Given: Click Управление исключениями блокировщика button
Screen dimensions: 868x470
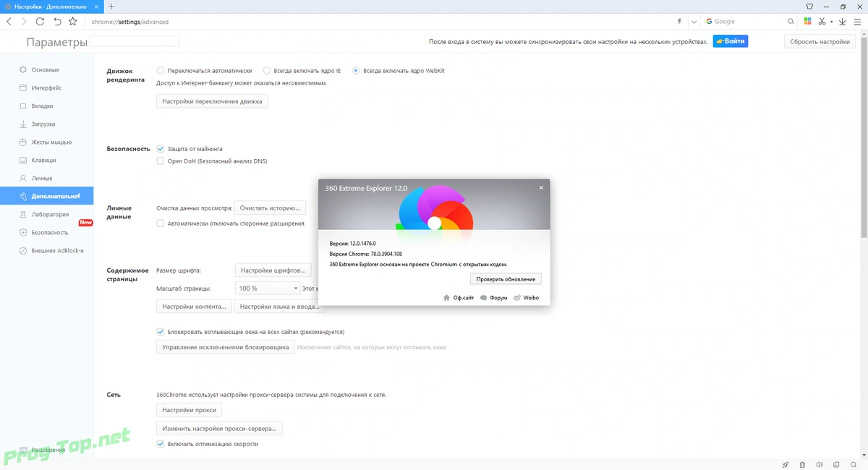Looking at the screenshot, I should pos(225,348).
